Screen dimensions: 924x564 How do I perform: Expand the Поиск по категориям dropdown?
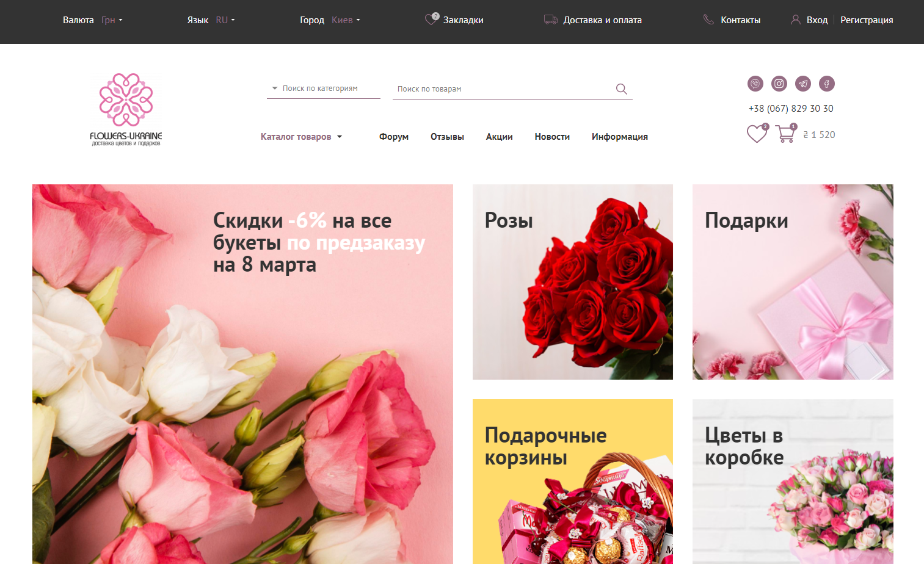click(x=324, y=89)
